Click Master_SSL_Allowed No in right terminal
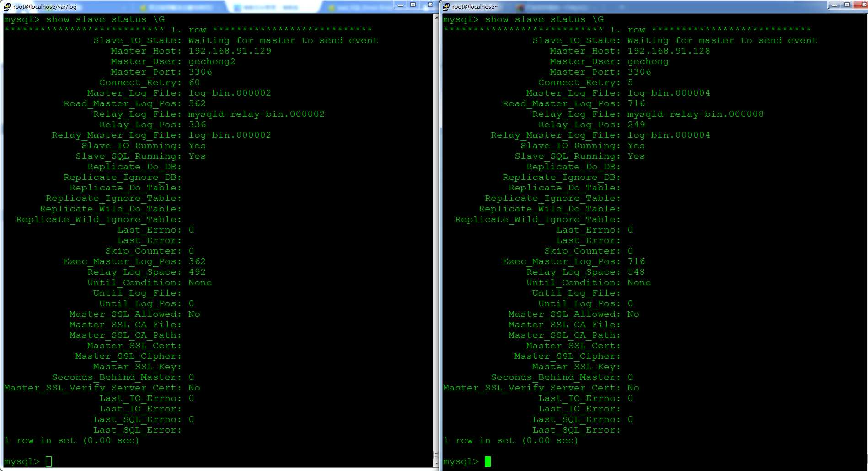Viewport: 868px width, 471px height. coord(633,314)
